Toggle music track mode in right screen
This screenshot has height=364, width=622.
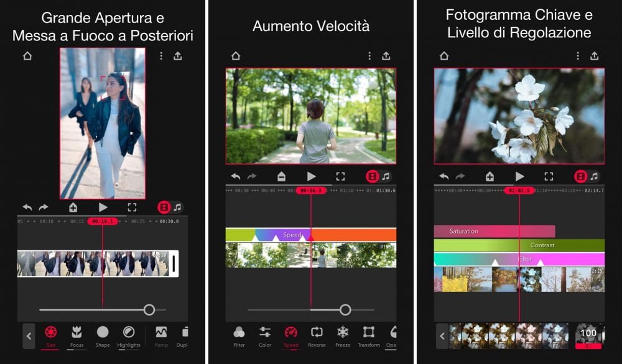click(594, 176)
